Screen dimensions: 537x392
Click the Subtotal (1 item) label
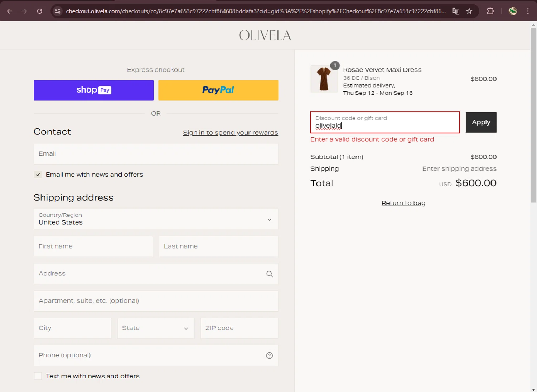(x=337, y=157)
